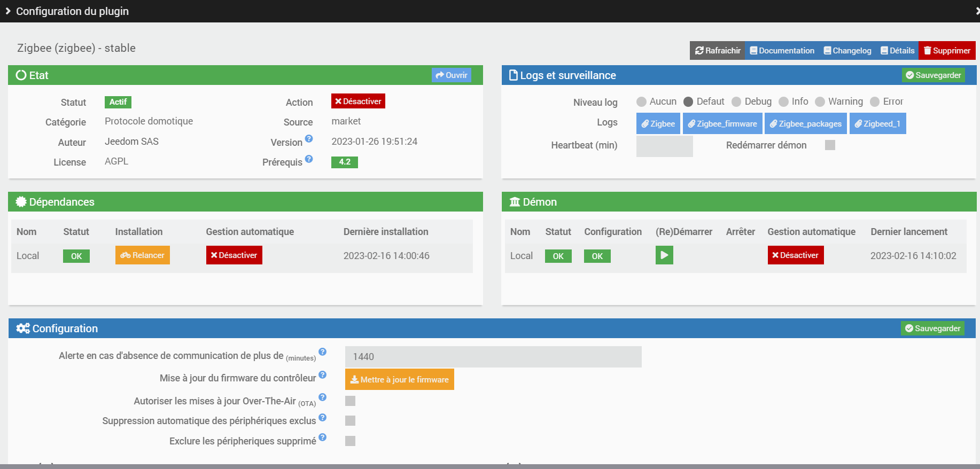Click the license value AGPL
The height and width of the screenshot is (469, 980).
point(116,161)
